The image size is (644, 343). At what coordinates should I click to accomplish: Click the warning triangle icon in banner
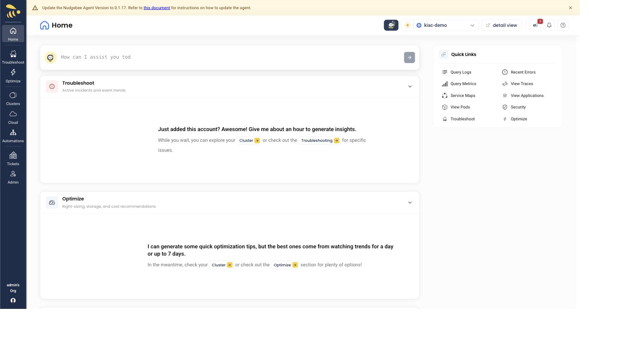[x=35, y=8]
